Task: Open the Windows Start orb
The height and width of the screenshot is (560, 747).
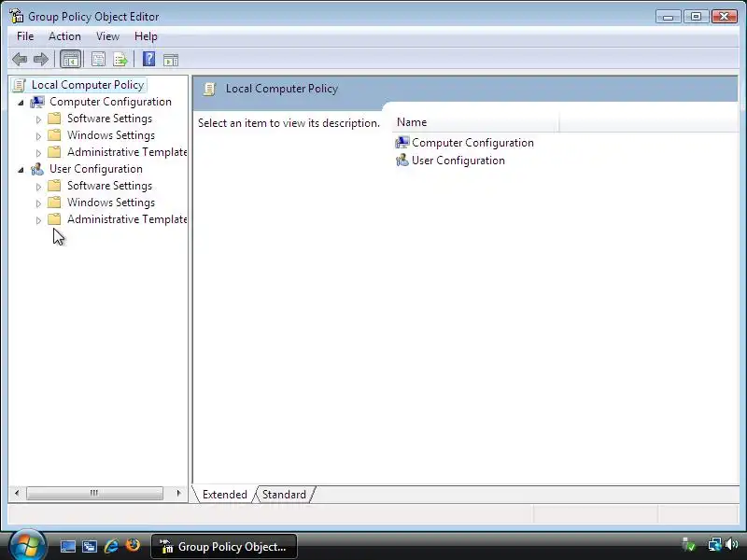Action: click(x=27, y=546)
